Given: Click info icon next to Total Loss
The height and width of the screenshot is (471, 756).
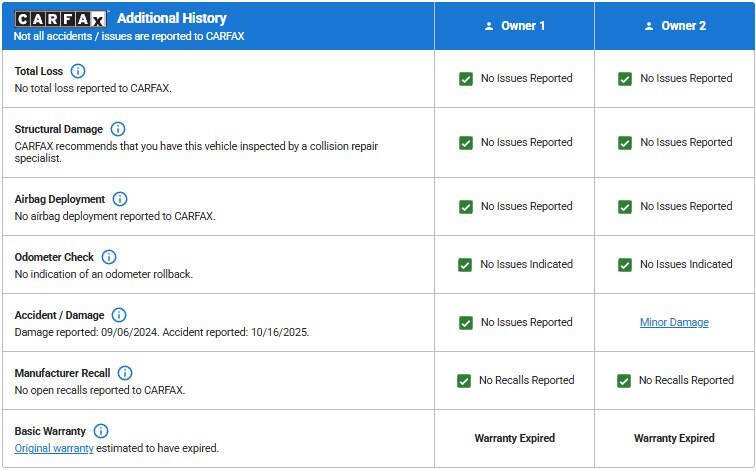Looking at the screenshot, I should (78, 71).
